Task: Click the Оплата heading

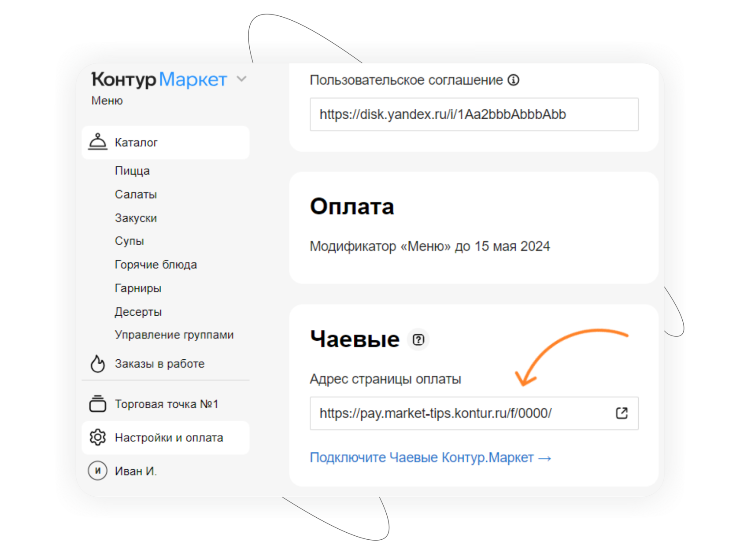Action: pyautogui.click(x=352, y=206)
